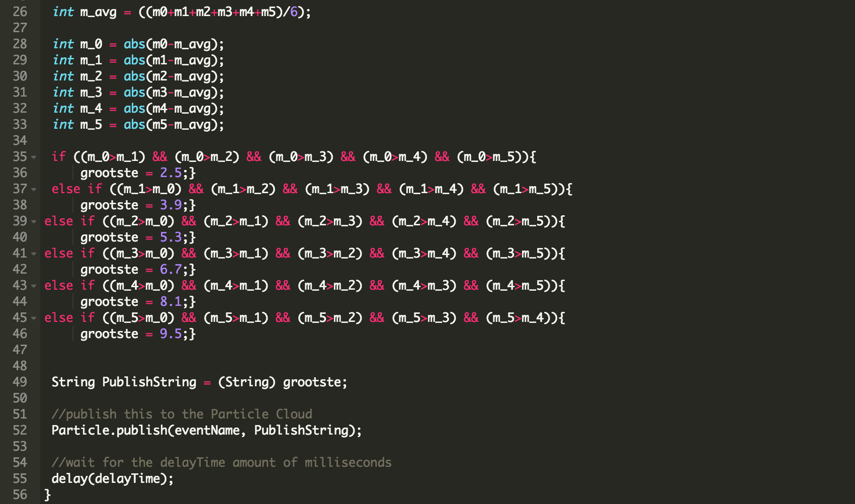Click the (String) cast on line 49
855x504 pixels.
pyautogui.click(x=247, y=382)
